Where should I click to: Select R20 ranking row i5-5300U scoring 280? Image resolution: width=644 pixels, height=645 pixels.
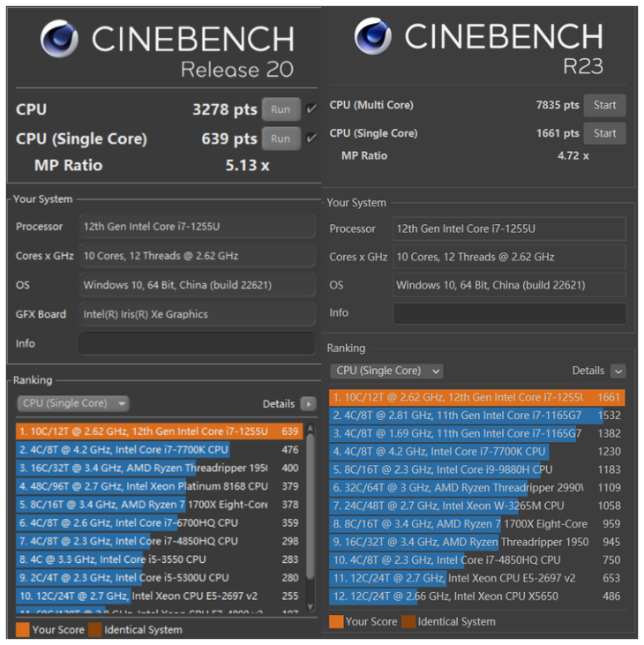pyautogui.click(x=160, y=578)
